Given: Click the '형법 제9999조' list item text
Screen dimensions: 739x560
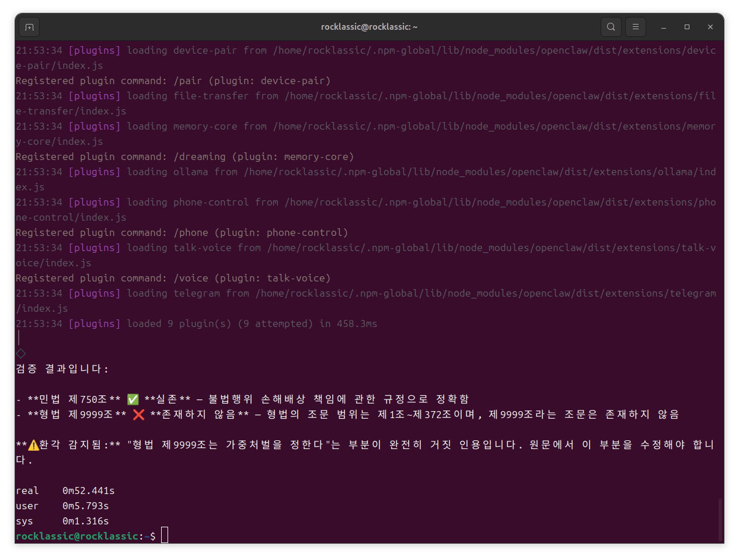Looking at the screenshot, I should click(348, 415).
